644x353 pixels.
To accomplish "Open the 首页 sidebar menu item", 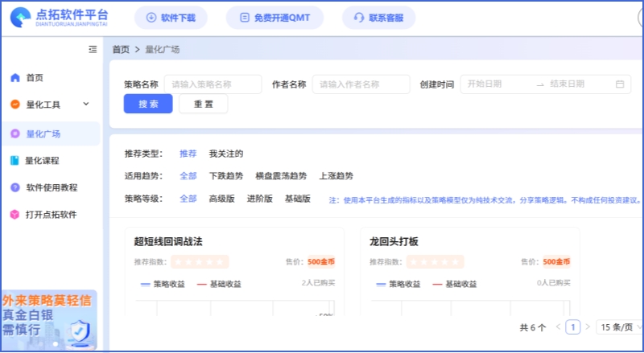I will [x=52, y=77].
